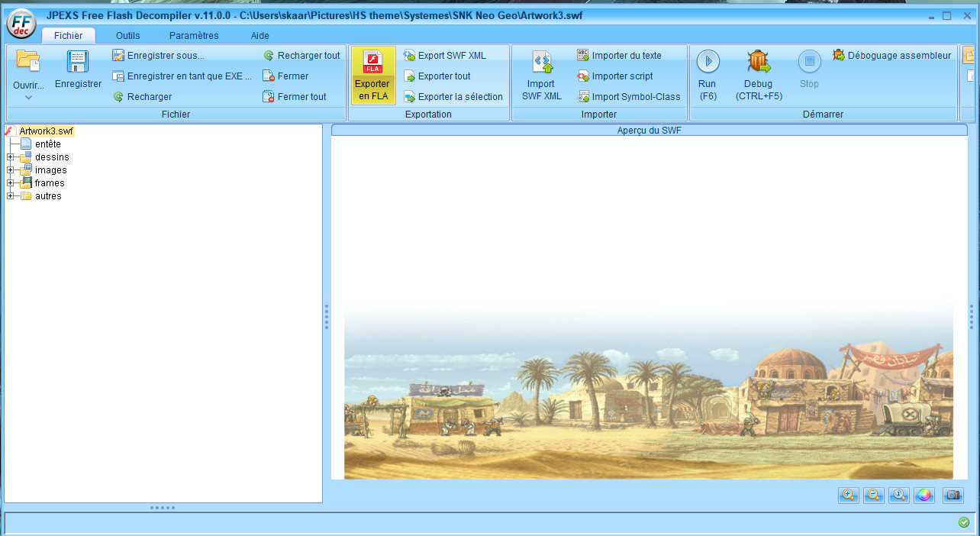The height and width of the screenshot is (536, 980).
Task: Open the Paramètres ribbon tab
Action: coord(194,36)
